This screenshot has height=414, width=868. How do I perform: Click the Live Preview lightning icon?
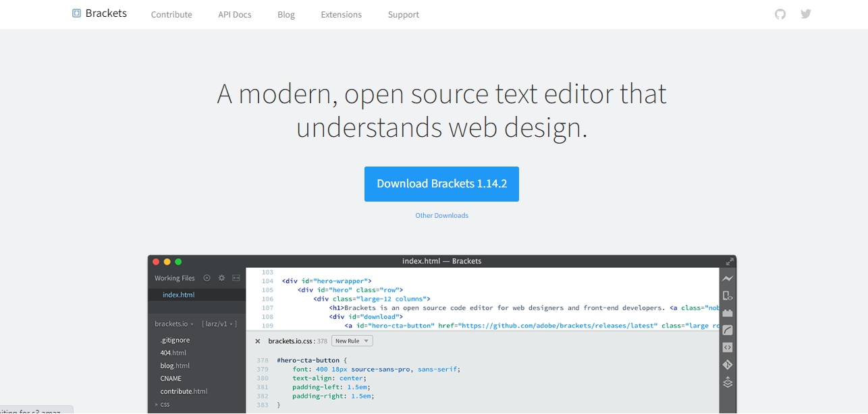(x=728, y=278)
